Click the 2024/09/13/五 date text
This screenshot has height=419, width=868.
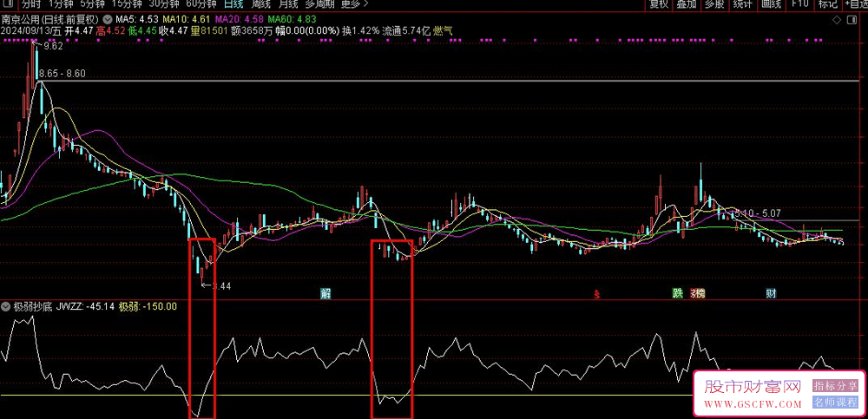coord(31,30)
